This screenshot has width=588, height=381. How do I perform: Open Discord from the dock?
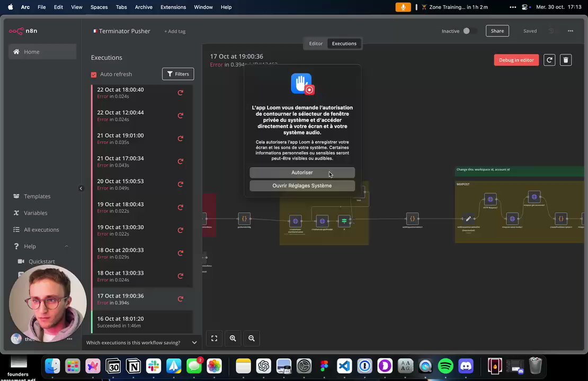click(466, 366)
